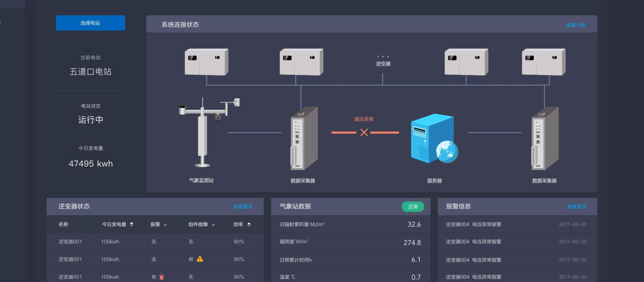644x282 pixels.
Task: Click the yellow component fault warning triangle
Action: pos(200,259)
